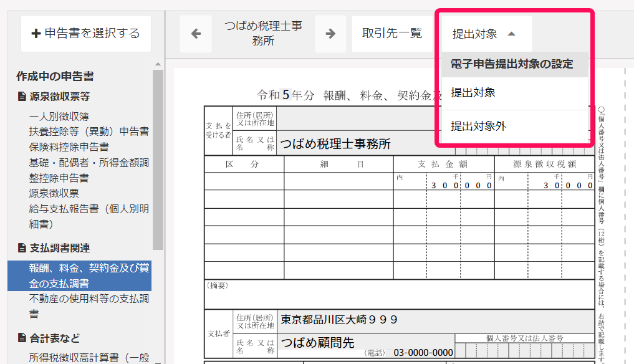Viewport: 634px width, 364px height.
Task: Click the 支払調書関連 section heading
Action: pyautogui.click(x=59, y=247)
